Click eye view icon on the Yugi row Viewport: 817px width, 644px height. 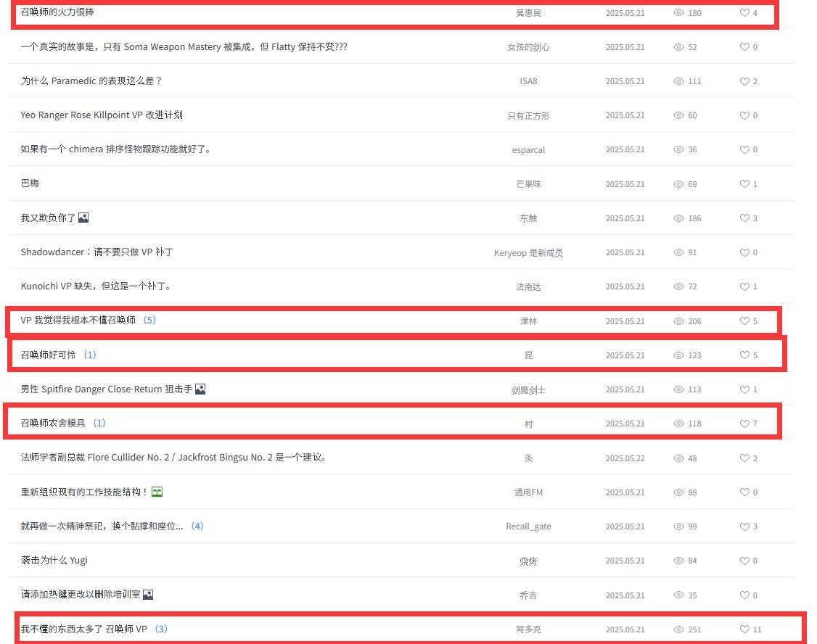click(x=678, y=561)
